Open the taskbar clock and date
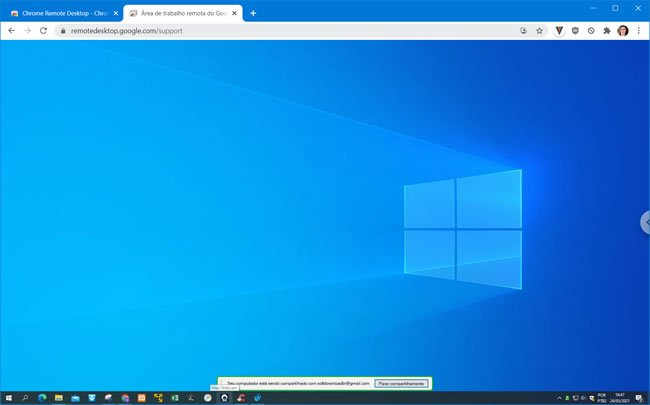 coord(620,397)
